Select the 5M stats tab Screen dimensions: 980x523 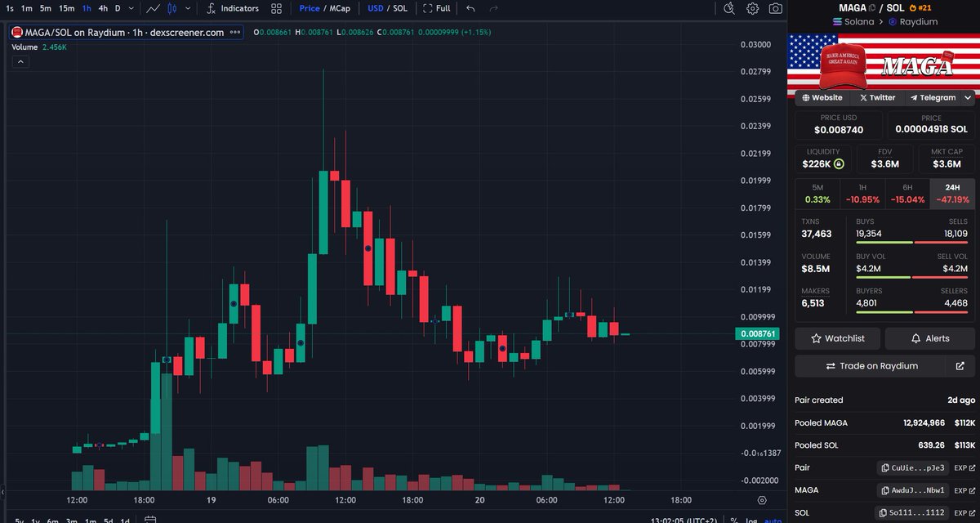817,194
